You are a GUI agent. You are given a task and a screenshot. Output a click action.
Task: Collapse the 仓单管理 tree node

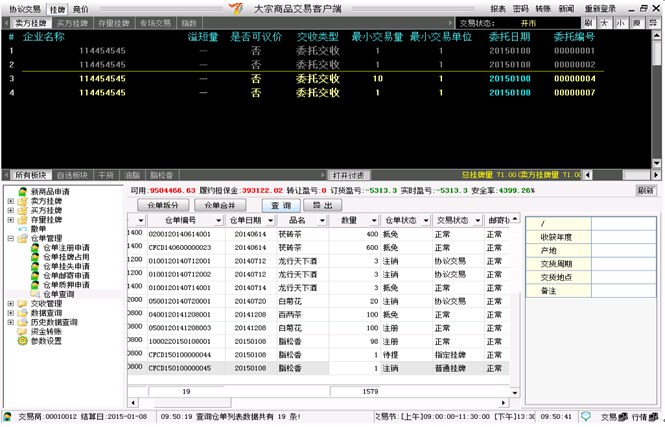(10, 238)
